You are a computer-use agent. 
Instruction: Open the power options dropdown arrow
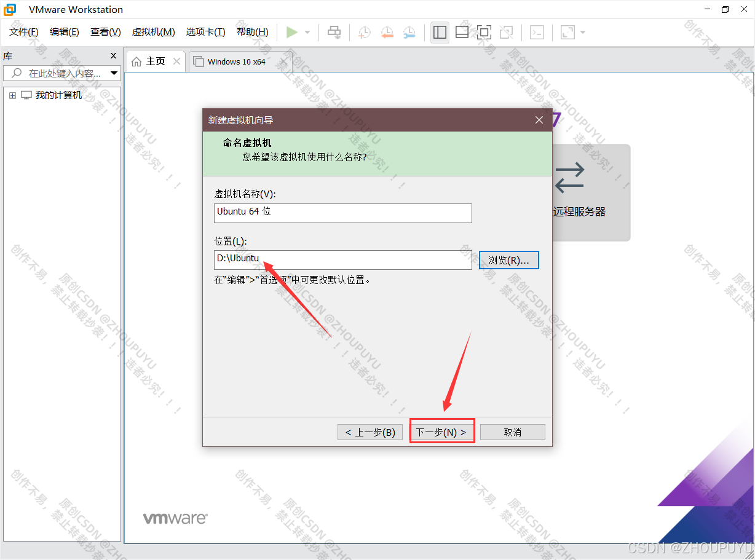(307, 32)
